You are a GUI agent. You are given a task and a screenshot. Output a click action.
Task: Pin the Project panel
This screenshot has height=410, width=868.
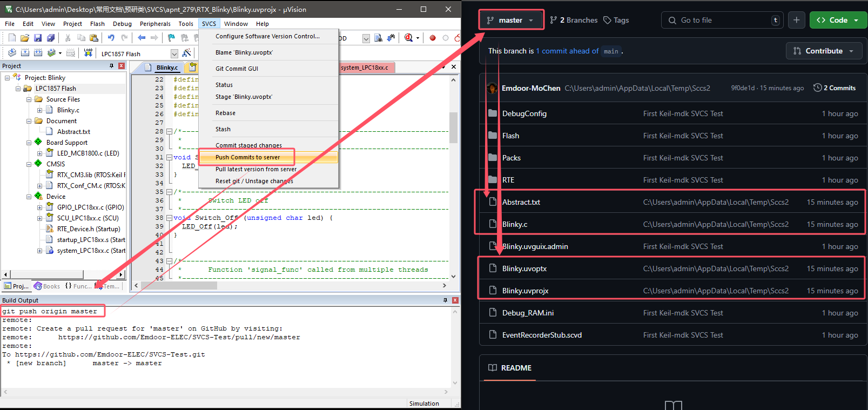coord(112,66)
